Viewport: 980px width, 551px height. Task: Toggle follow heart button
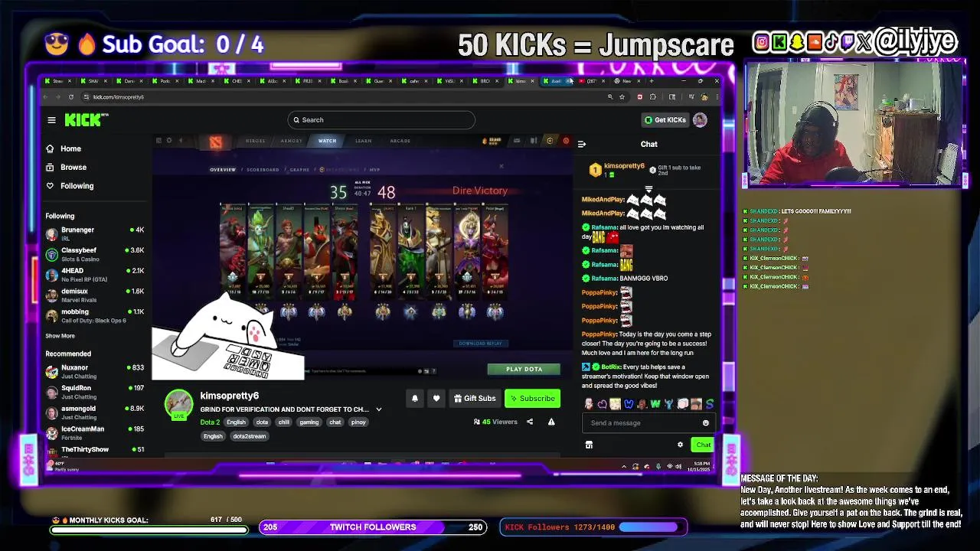pyautogui.click(x=436, y=398)
